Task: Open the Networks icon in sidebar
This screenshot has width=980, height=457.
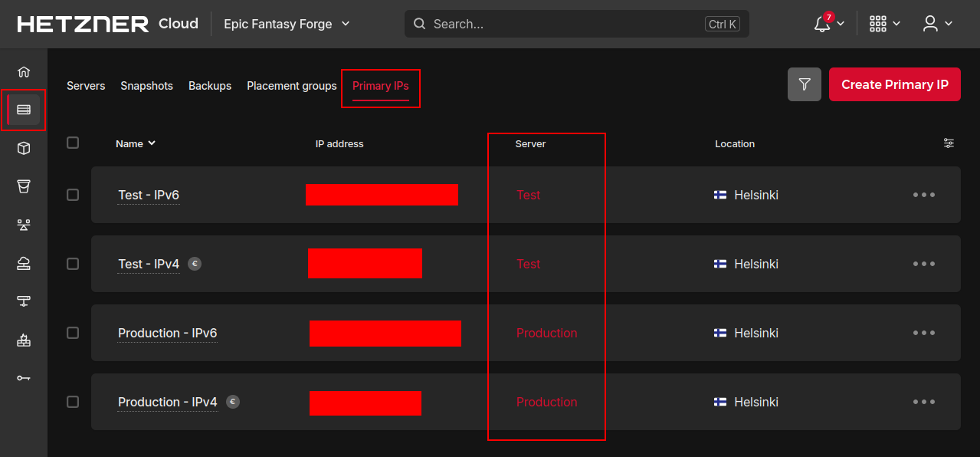Action: click(x=24, y=301)
